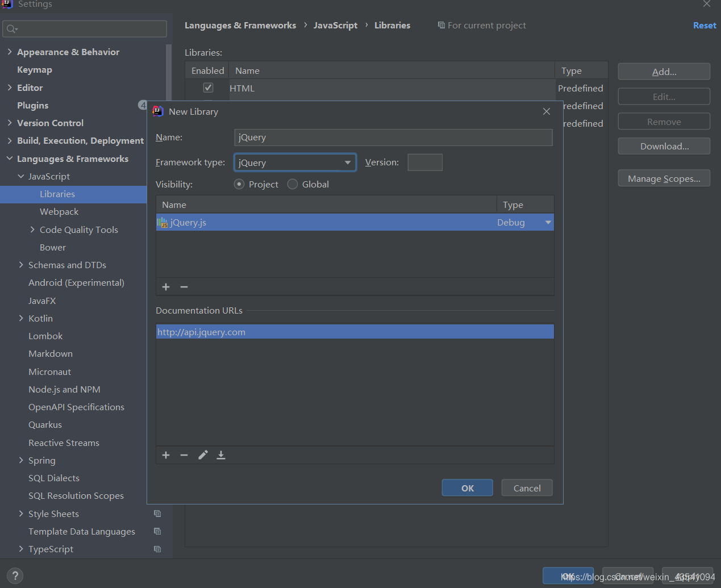Image resolution: width=721 pixels, height=588 pixels.
Task: Open SQL Resolution Scopes settings
Action: pyautogui.click(x=76, y=495)
